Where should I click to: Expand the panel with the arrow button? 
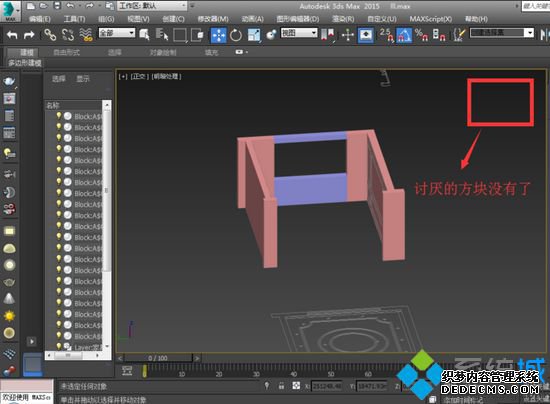(x=32, y=341)
